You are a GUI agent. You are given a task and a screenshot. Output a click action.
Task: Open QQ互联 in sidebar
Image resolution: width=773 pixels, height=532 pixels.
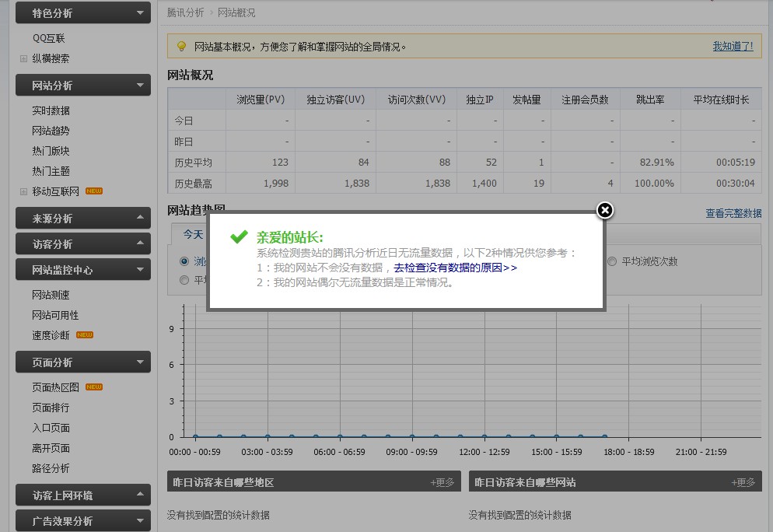coord(49,38)
